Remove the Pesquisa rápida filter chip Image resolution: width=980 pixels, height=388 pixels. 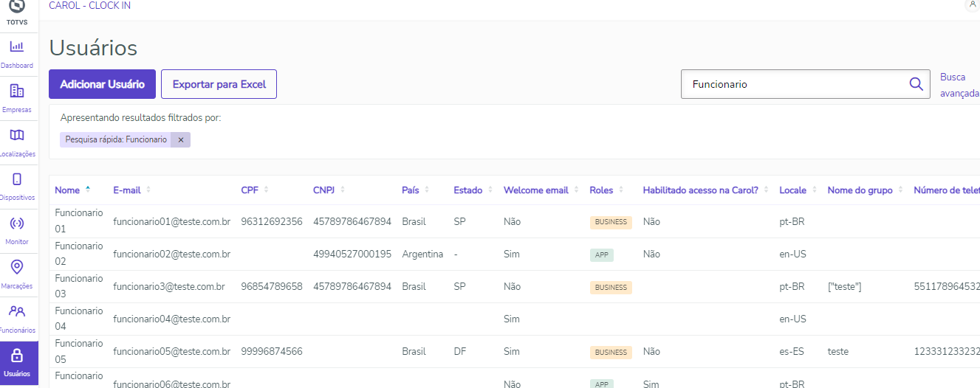click(181, 139)
